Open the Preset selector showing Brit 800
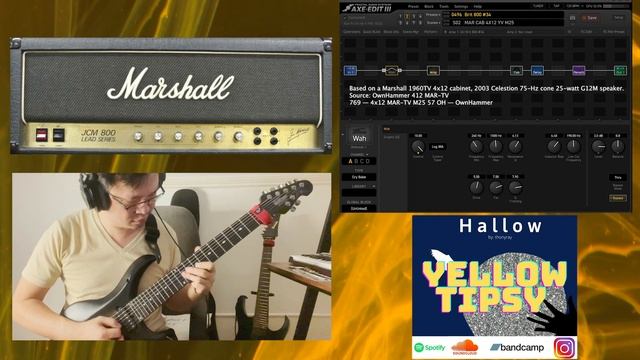Image resolution: width=640 pixels, height=360 pixels. (506, 15)
